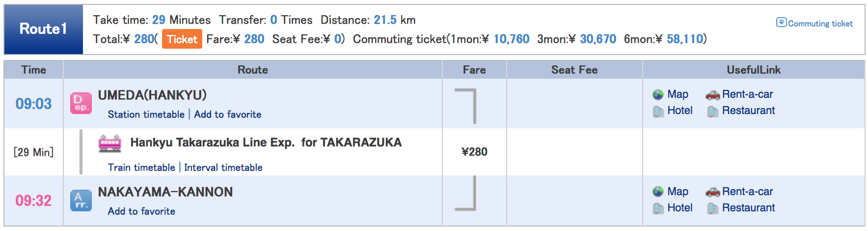Click Hotel building icon in UMEDA row
Viewport: 868px width, 231px height.
coord(658,112)
